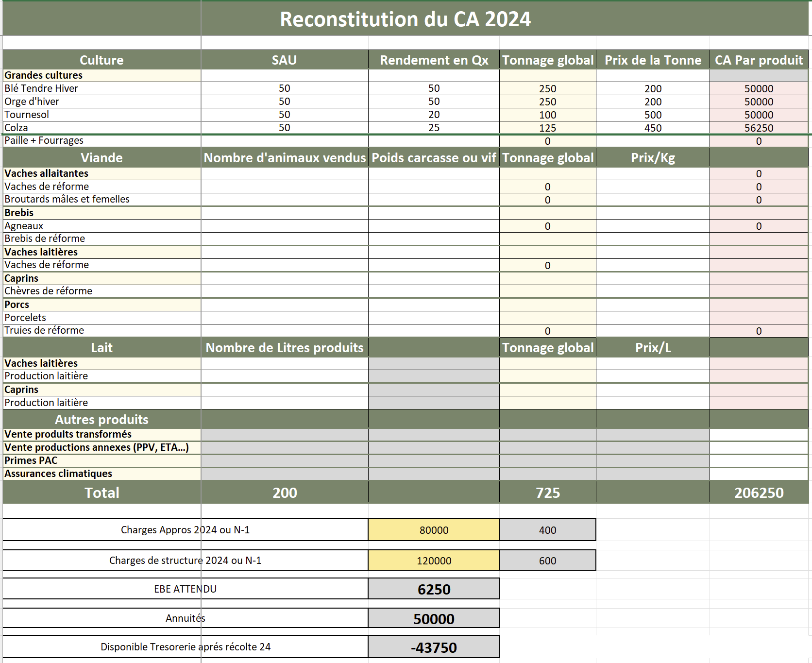The height and width of the screenshot is (663, 812).
Task: Select Vente produits transformés cell
Action: [101, 435]
